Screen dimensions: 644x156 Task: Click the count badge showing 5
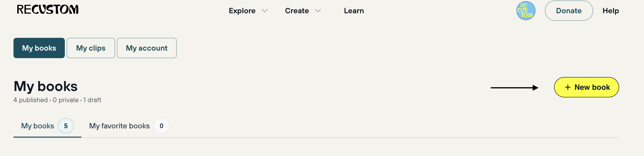tap(66, 126)
